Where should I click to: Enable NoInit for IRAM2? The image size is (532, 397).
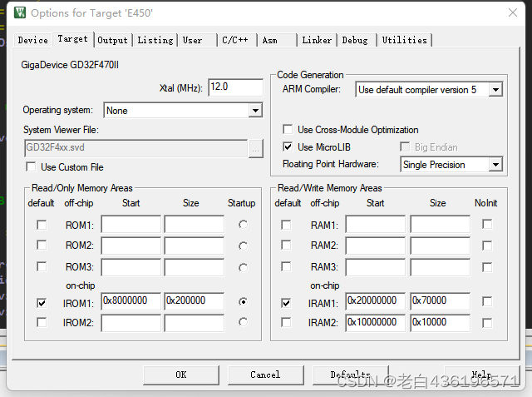(x=487, y=323)
